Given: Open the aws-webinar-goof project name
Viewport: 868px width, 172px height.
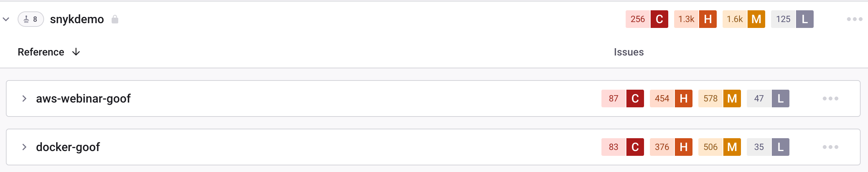Looking at the screenshot, I should point(83,98).
